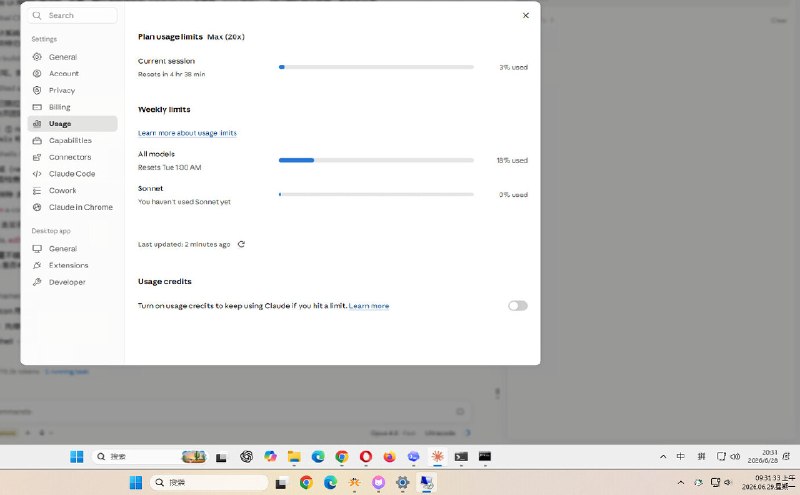Open Copilot from the inner taskbar
The image size is (800, 495).
click(x=270, y=457)
